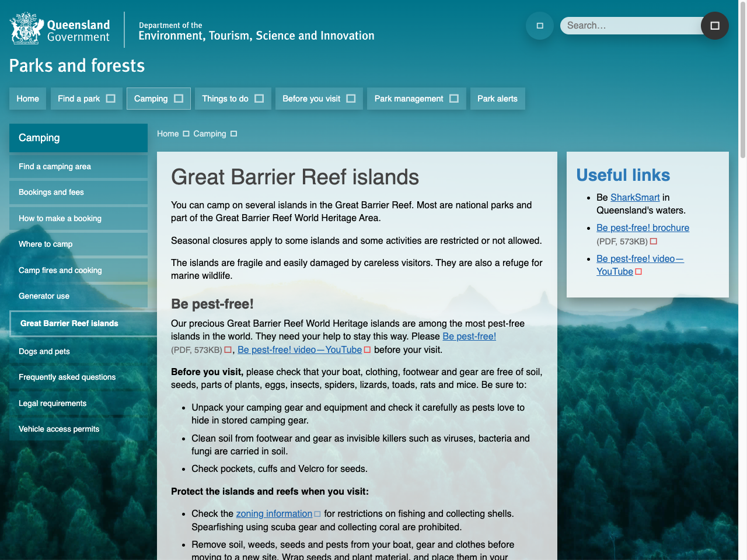Click the search submit icon
The width and height of the screenshot is (747, 560).
point(714,26)
